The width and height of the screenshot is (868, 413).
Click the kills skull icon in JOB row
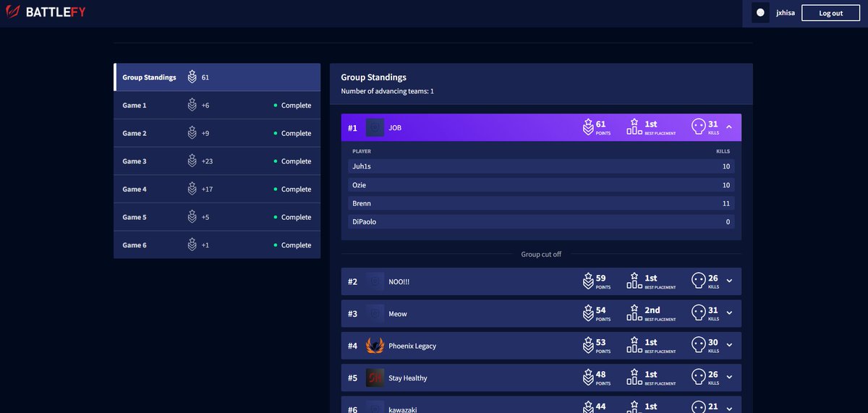(699, 127)
